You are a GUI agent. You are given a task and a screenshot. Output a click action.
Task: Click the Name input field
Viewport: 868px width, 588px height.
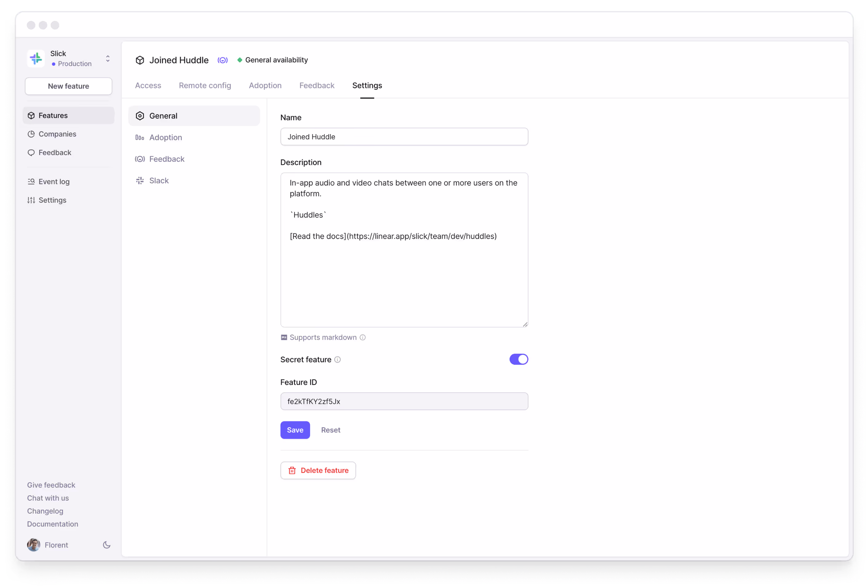(404, 137)
